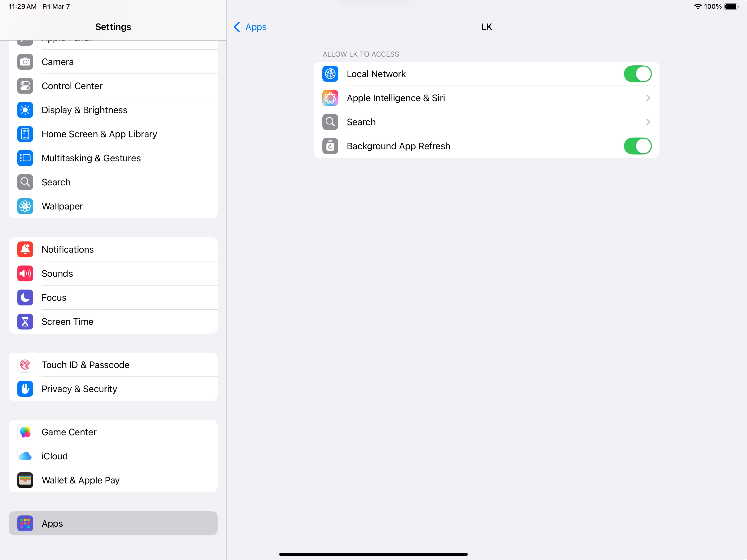Viewport: 747px width, 560px height.
Task: Open Control Center icon in sidebar
Action: (25, 86)
